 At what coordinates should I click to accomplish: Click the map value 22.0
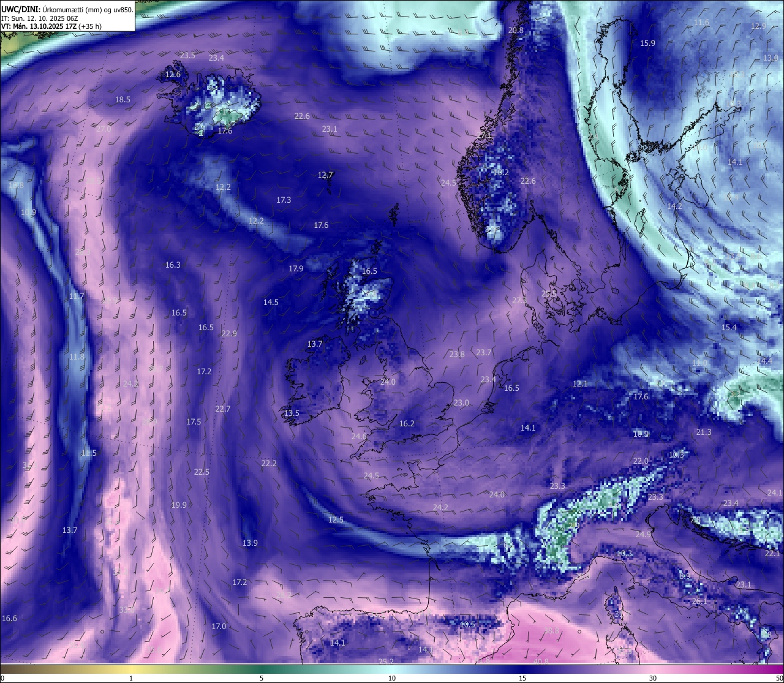point(641,461)
